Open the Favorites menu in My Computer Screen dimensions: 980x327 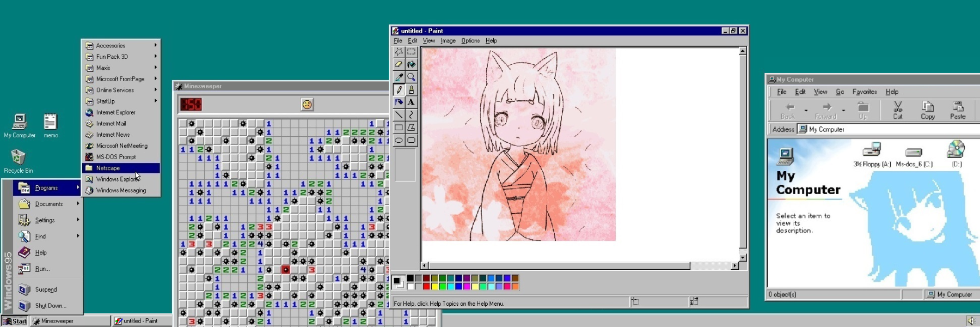(x=865, y=92)
